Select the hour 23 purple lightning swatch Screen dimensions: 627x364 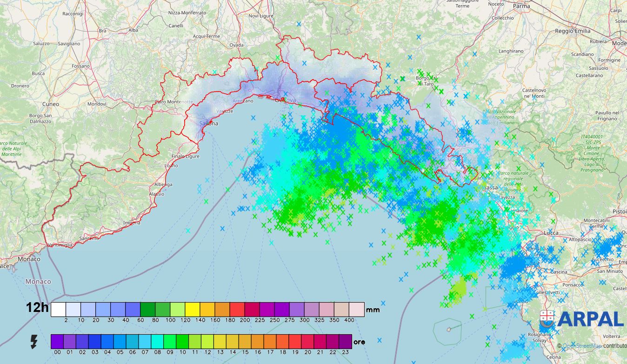pyautogui.click(x=346, y=342)
